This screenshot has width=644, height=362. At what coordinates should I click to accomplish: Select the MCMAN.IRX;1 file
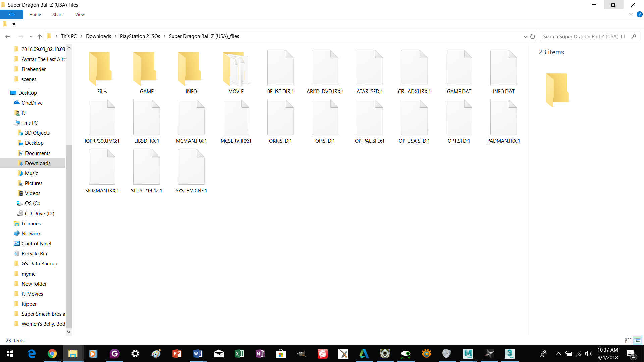pyautogui.click(x=191, y=122)
